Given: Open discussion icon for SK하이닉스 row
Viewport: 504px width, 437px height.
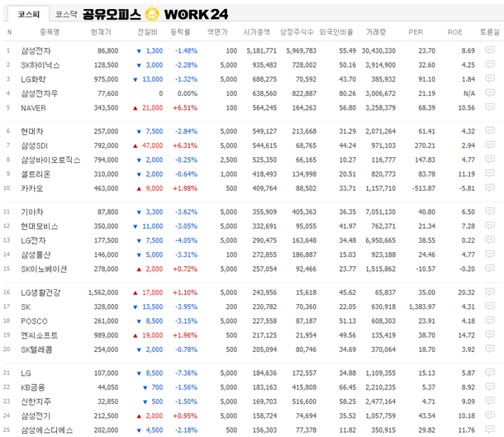Looking at the screenshot, I should click(489, 64).
